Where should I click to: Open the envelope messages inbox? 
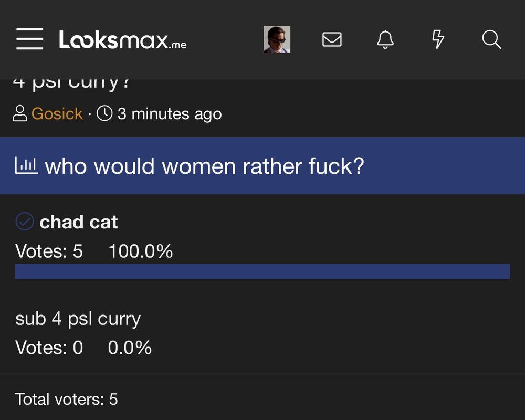click(332, 39)
